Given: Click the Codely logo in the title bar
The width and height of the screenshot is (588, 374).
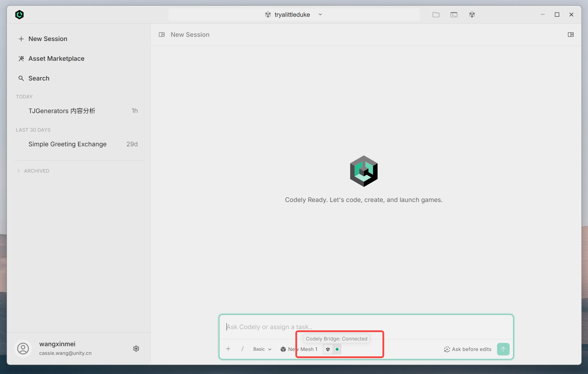Looking at the screenshot, I should tap(19, 14).
